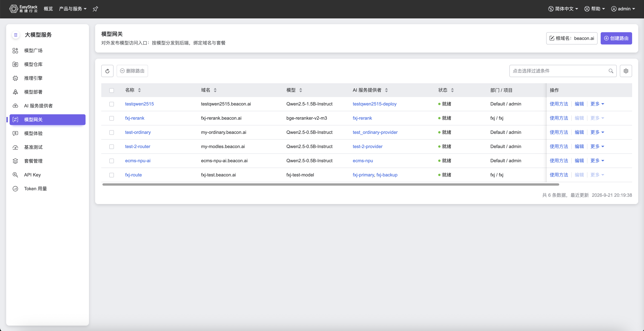Click 编辑 for test-2-router

pos(579,146)
